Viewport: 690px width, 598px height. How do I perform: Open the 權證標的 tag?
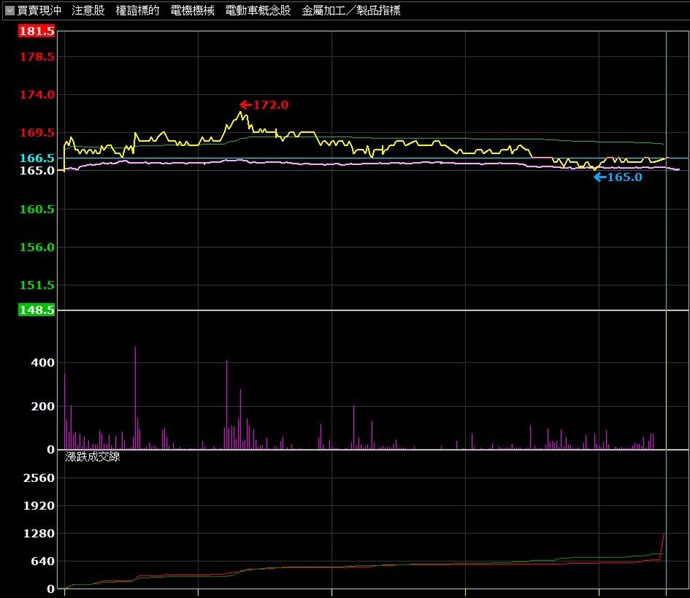pos(137,10)
